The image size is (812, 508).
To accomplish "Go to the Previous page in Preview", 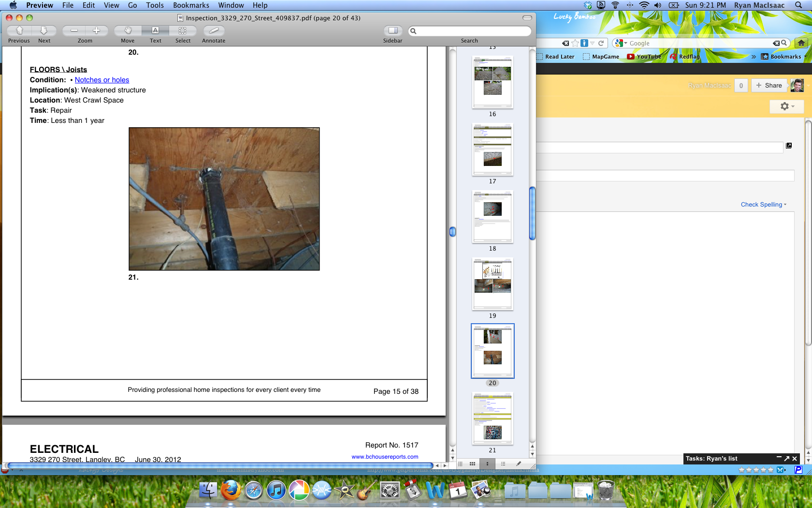I will pyautogui.click(x=19, y=30).
